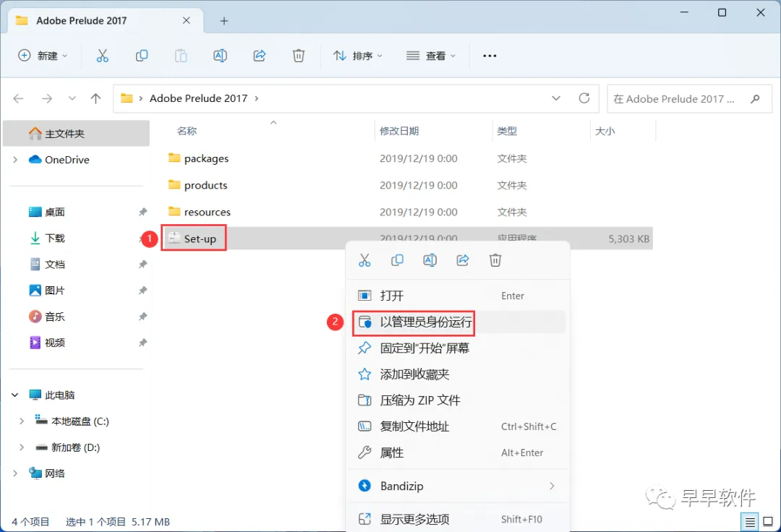781x532 pixels.
Task: Collapse the 此电脑 tree node
Action: [15, 395]
